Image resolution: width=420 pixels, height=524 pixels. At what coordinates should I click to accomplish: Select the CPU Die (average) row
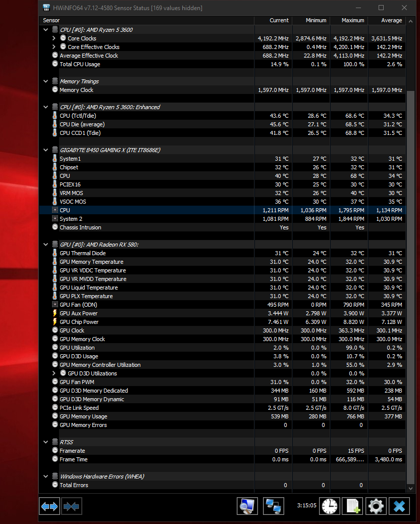click(223, 124)
